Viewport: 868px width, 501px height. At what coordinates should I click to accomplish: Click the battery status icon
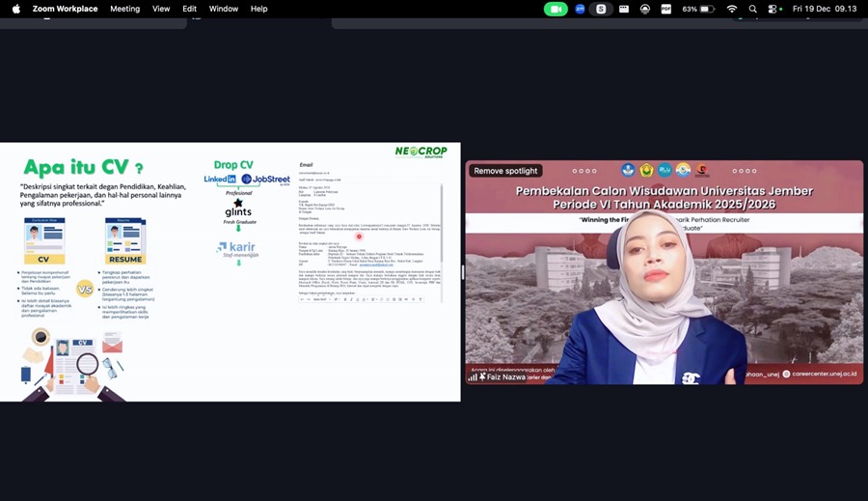(x=707, y=9)
